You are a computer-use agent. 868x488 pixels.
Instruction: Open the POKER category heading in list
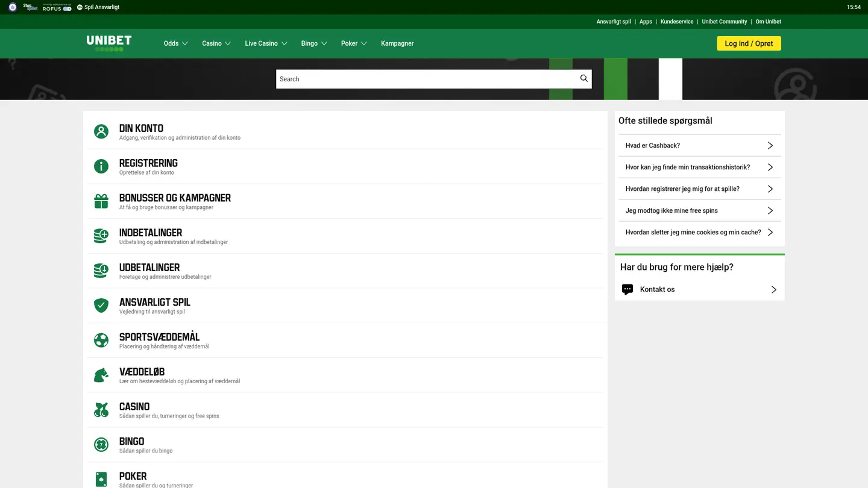click(133, 477)
